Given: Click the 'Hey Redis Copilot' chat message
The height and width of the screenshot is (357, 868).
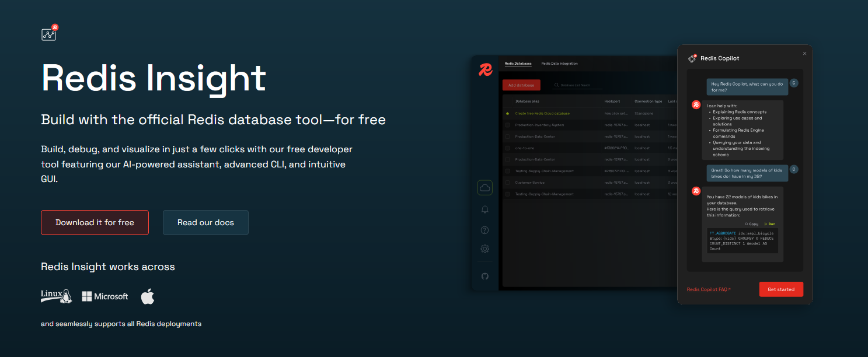Looking at the screenshot, I should pos(747,87).
